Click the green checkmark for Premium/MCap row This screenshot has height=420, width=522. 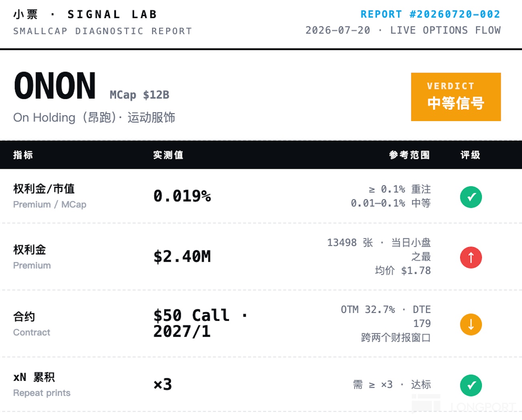[x=471, y=197]
